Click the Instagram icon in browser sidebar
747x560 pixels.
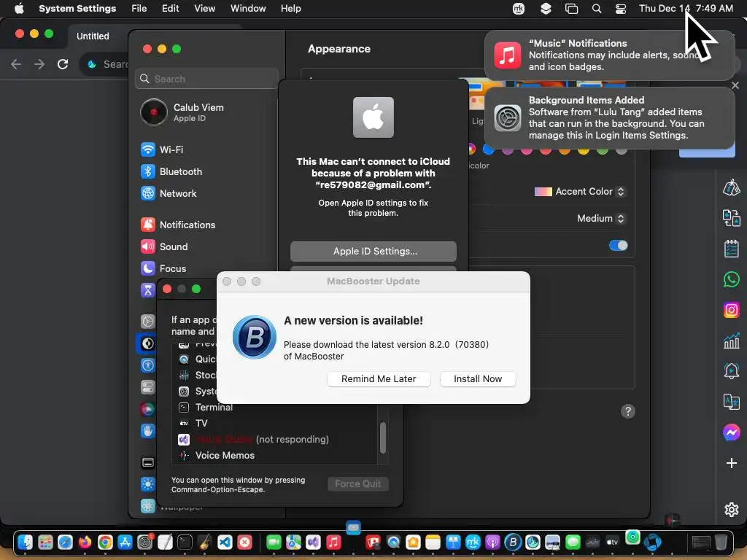(731, 310)
